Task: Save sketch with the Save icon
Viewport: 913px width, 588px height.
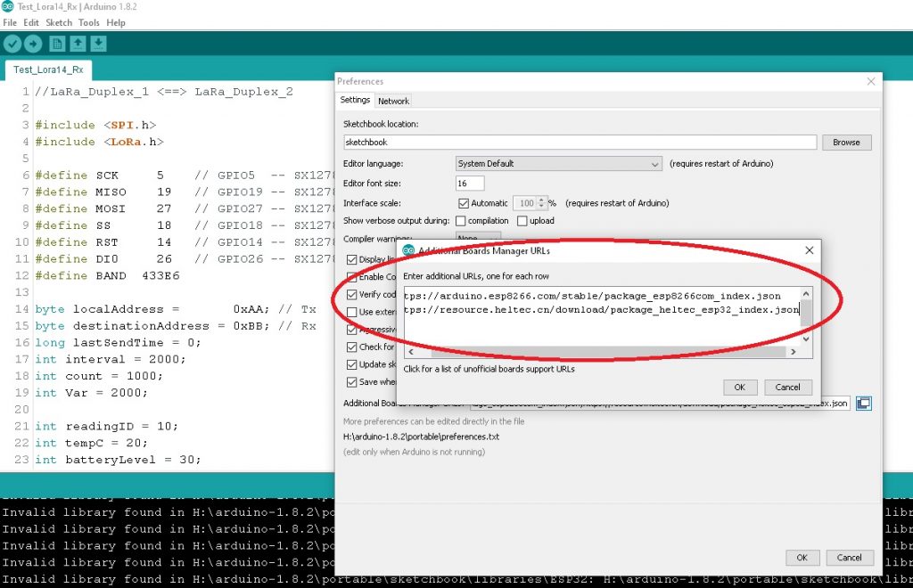Action: [98, 44]
